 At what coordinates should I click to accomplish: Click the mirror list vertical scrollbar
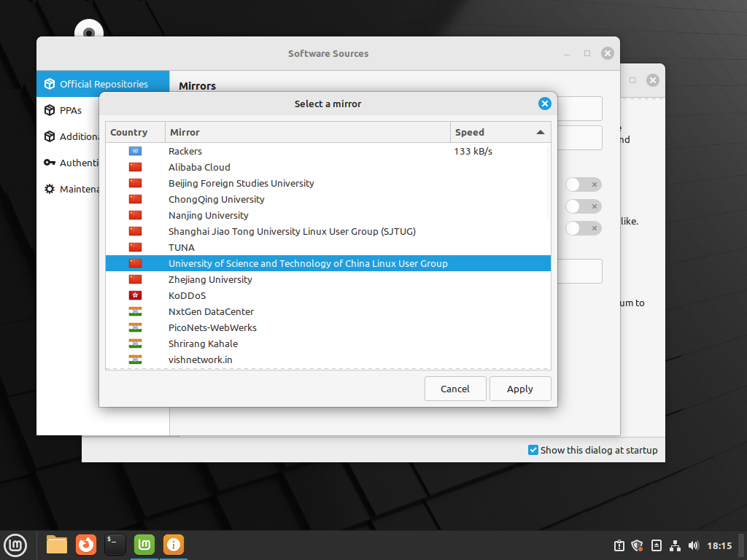(549, 182)
